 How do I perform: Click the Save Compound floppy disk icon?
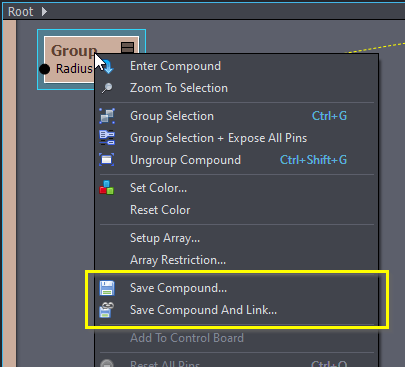(x=107, y=288)
